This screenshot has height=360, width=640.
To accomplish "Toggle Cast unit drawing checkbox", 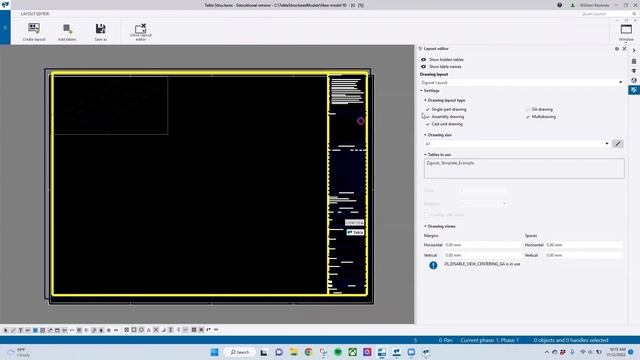I will [428, 124].
